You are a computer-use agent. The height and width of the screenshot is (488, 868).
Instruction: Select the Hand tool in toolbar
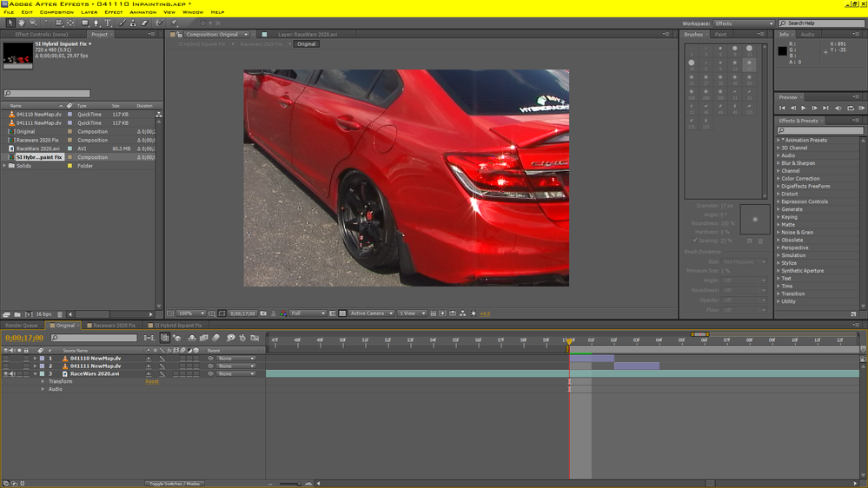click(x=21, y=23)
